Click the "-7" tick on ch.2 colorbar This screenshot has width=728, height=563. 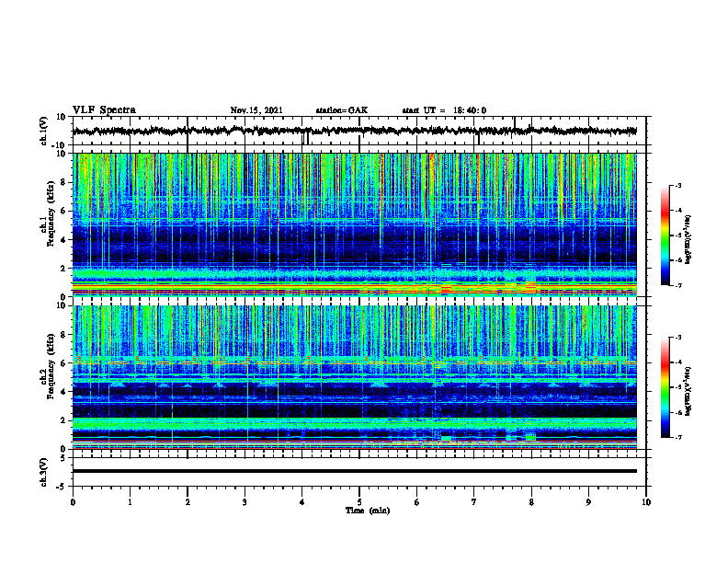(x=677, y=437)
